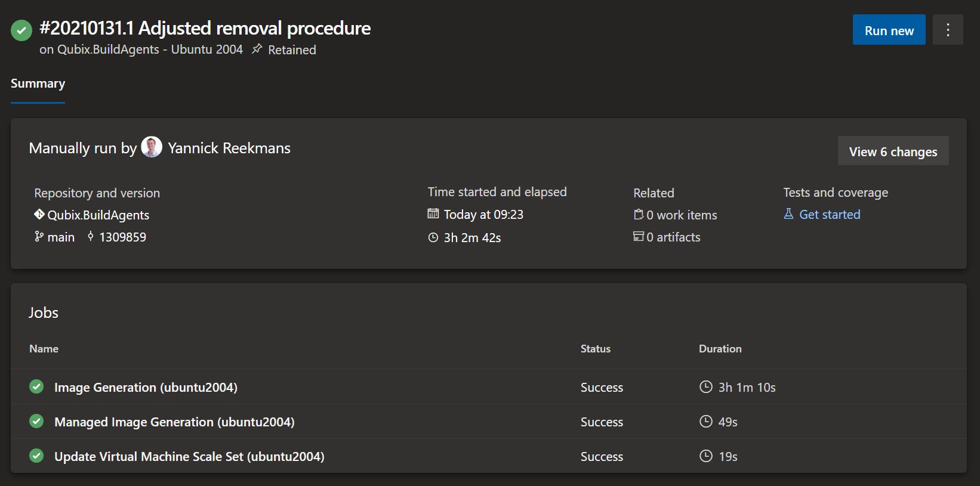Open the Qubix.BuildAgents repository link
This screenshot has height=486, width=980.
coord(98,215)
